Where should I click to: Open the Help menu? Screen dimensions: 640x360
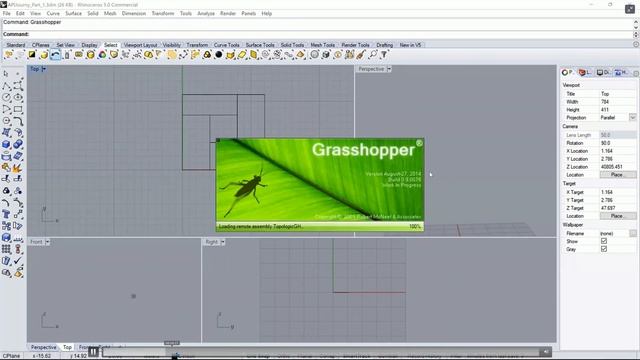[x=267, y=13]
